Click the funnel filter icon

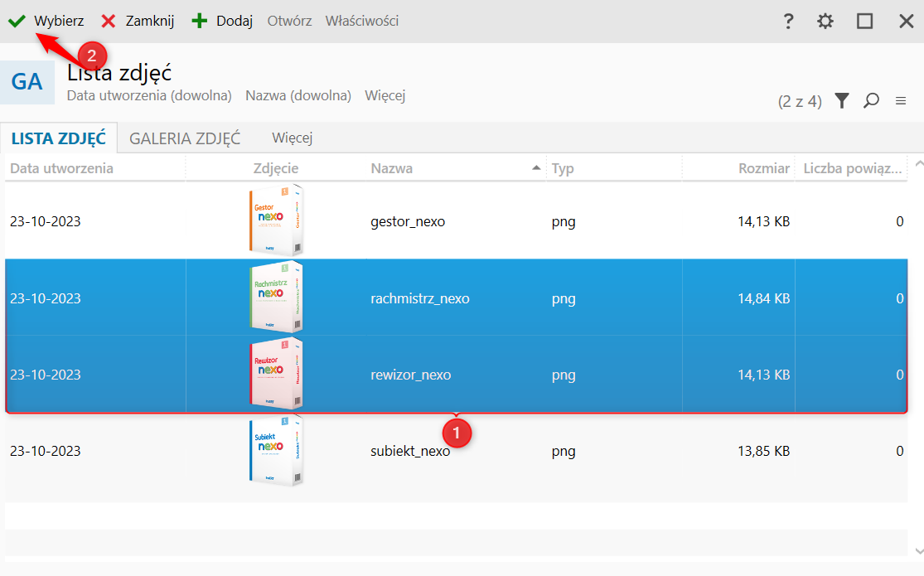pyautogui.click(x=842, y=101)
